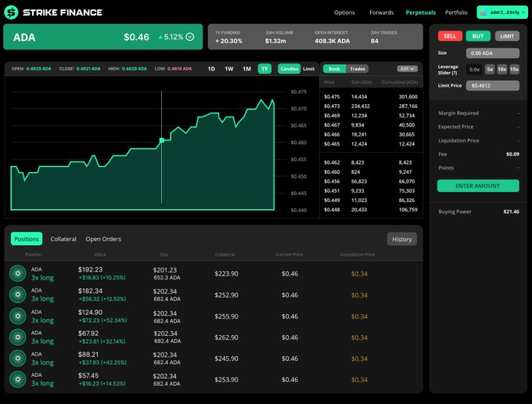Click the $21.46 Buying Power value
532x404 pixels.
coord(512,211)
